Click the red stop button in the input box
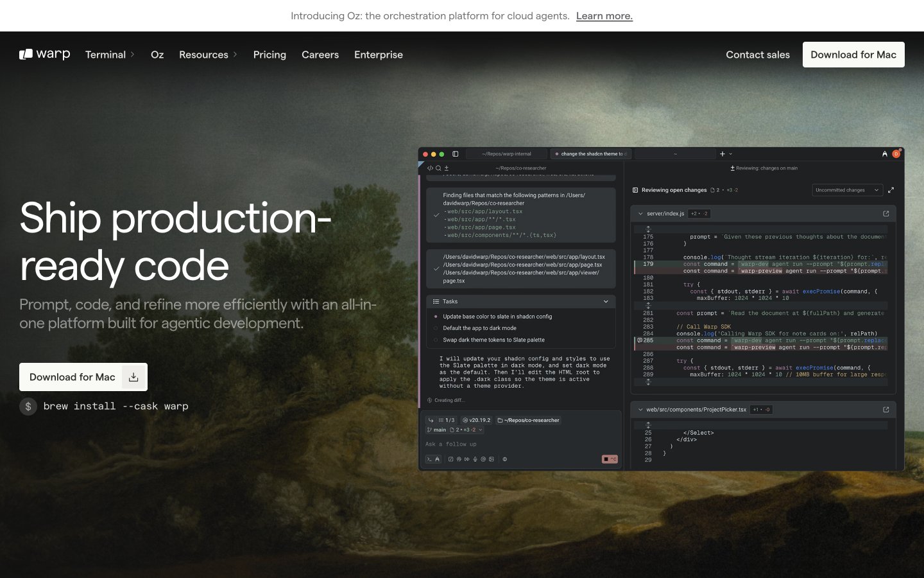Screen dimensions: 924x578 click(610, 459)
